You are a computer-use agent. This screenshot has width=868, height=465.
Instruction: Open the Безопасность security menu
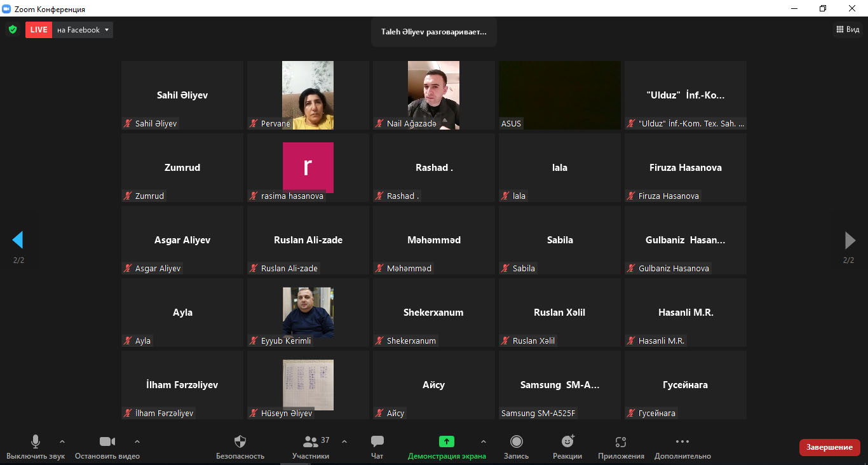pos(240,447)
